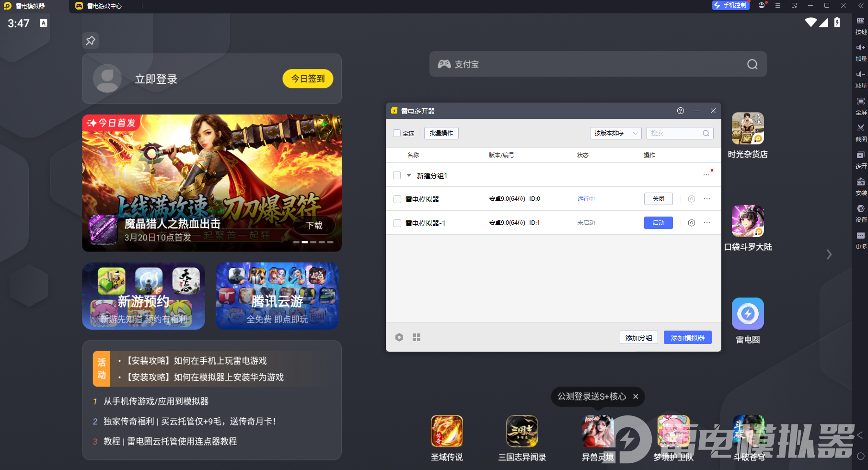Tick the 新建分组1 group checkbox
868x470 pixels.
397,175
